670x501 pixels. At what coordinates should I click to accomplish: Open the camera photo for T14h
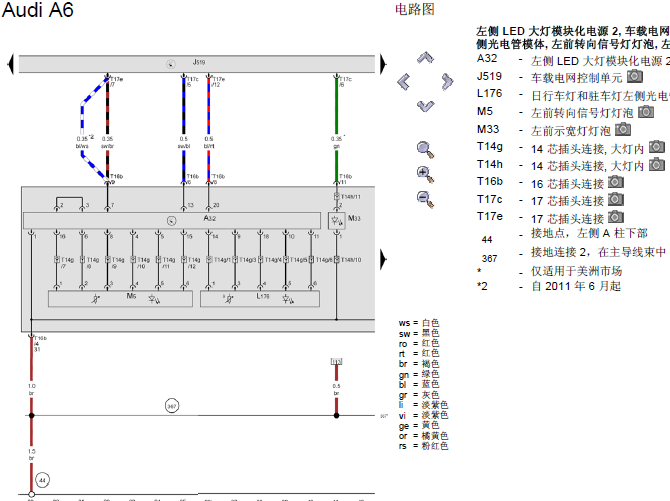coord(657,164)
